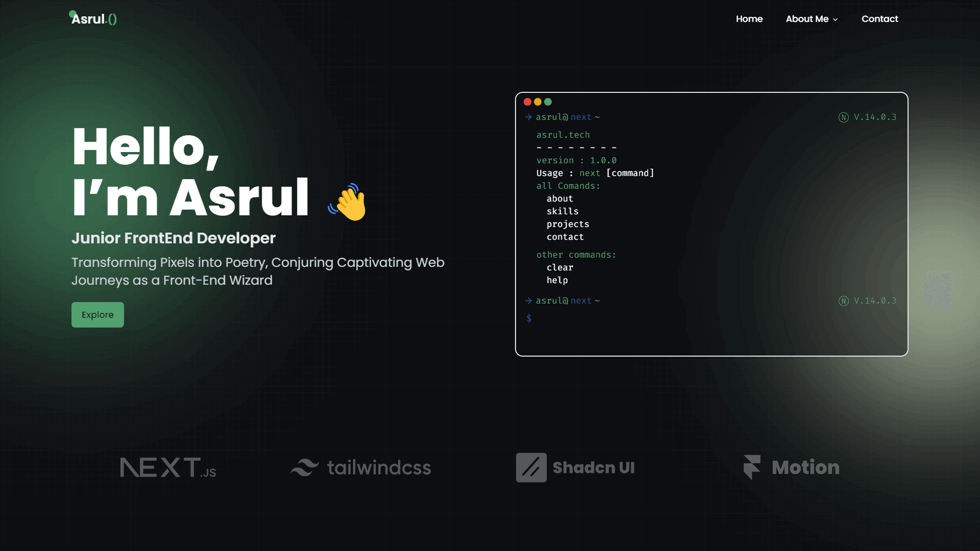The width and height of the screenshot is (980, 551).
Task: Click the Framer Motion logo icon
Action: click(752, 467)
